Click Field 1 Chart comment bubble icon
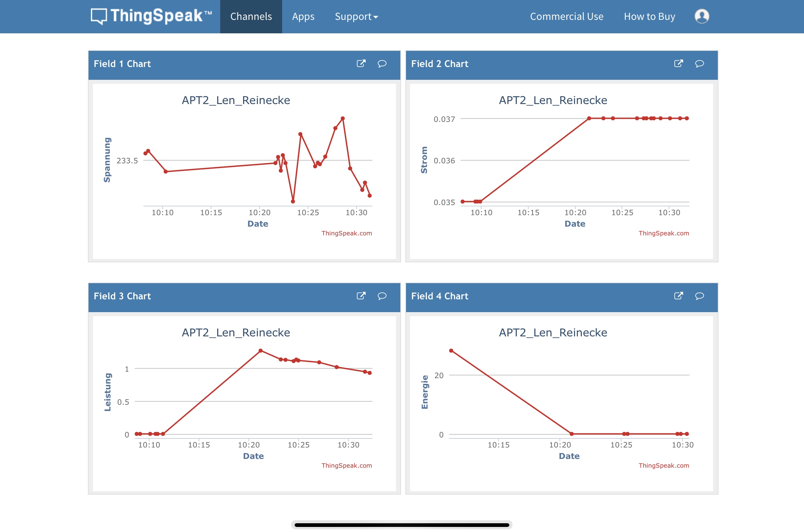The image size is (804, 532). (x=382, y=63)
